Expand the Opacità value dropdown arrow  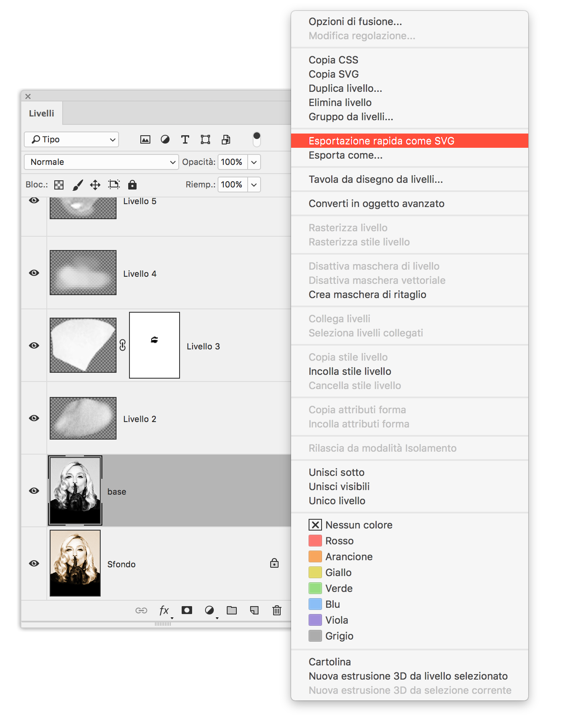click(254, 162)
